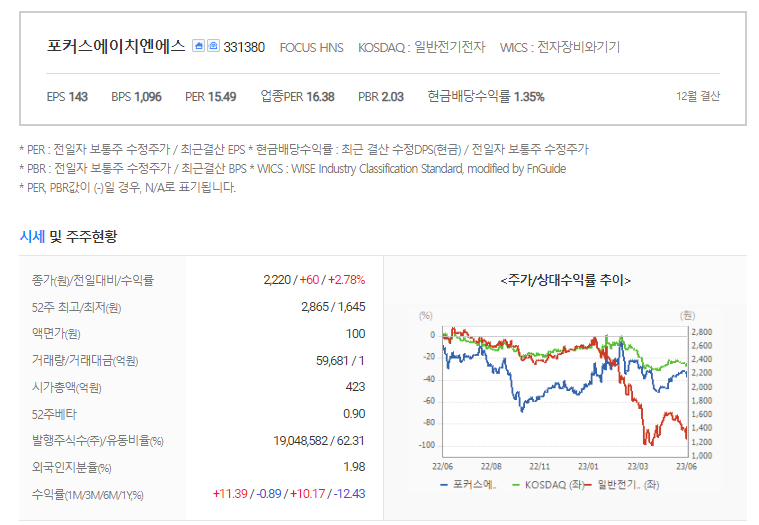The width and height of the screenshot is (759, 525).
Task: Click the 2,865 / 1,645 value
Action: [x=333, y=307]
